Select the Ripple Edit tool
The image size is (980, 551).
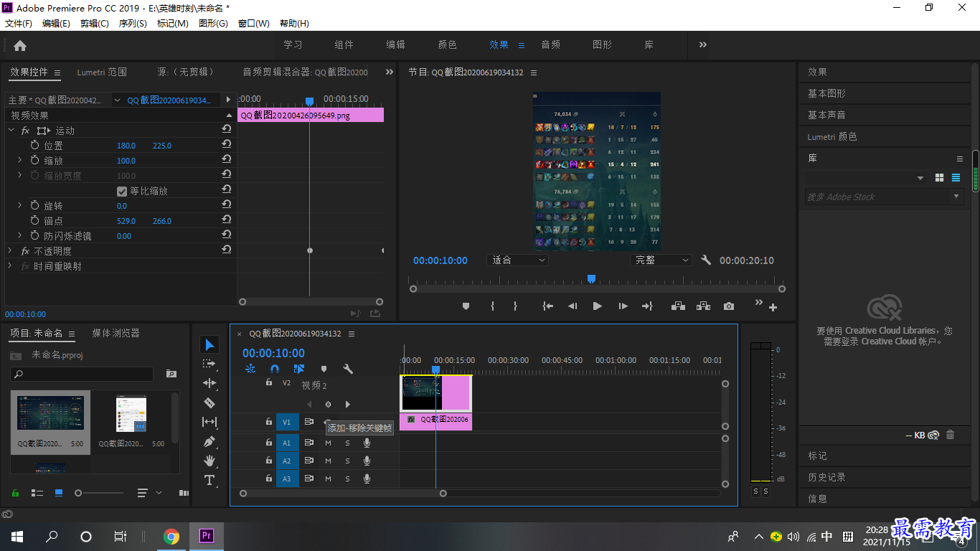pyautogui.click(x=209, y=383)
